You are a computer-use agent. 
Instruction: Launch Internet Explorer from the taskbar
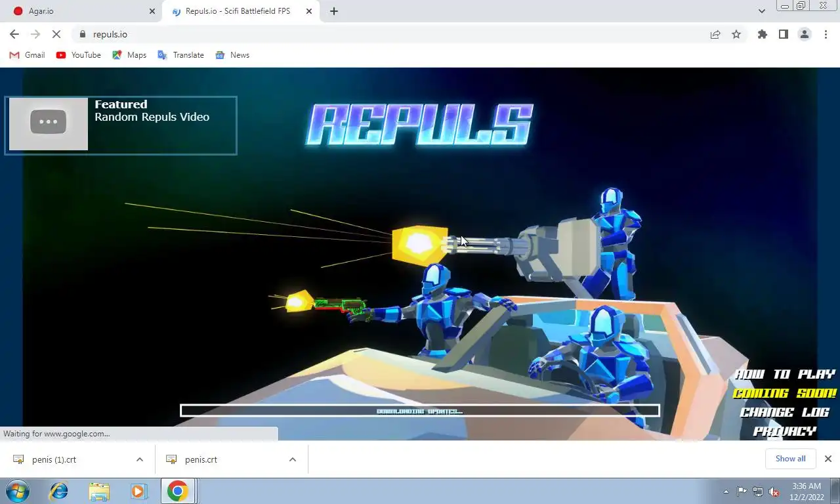59,491
